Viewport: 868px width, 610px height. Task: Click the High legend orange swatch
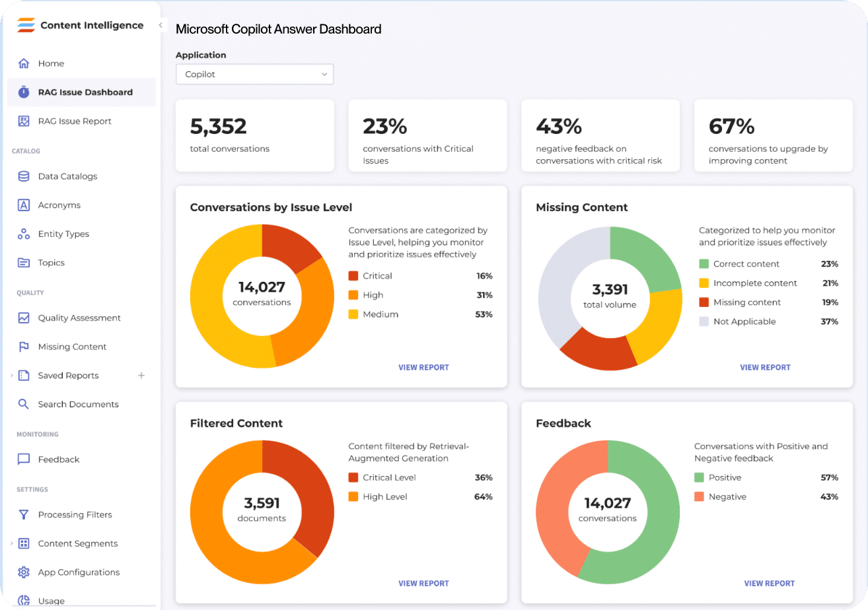(353, 295)
